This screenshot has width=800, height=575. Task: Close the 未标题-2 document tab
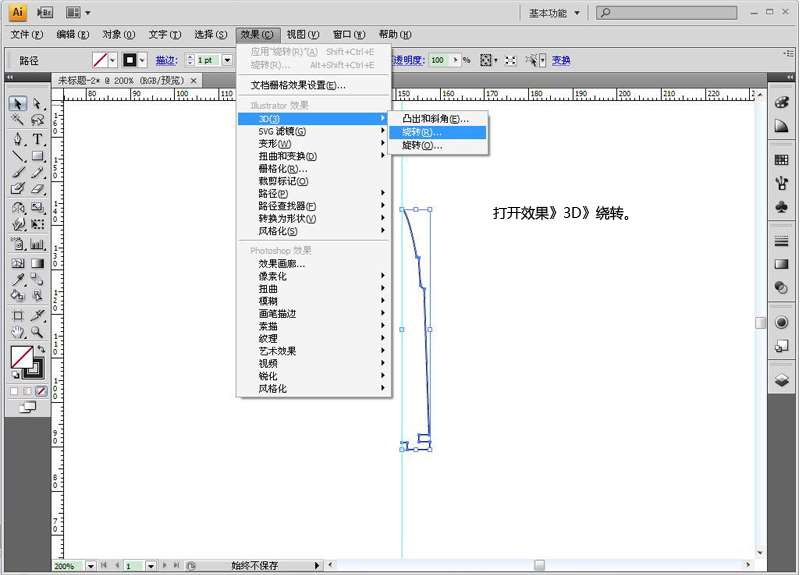click(193, 81)
